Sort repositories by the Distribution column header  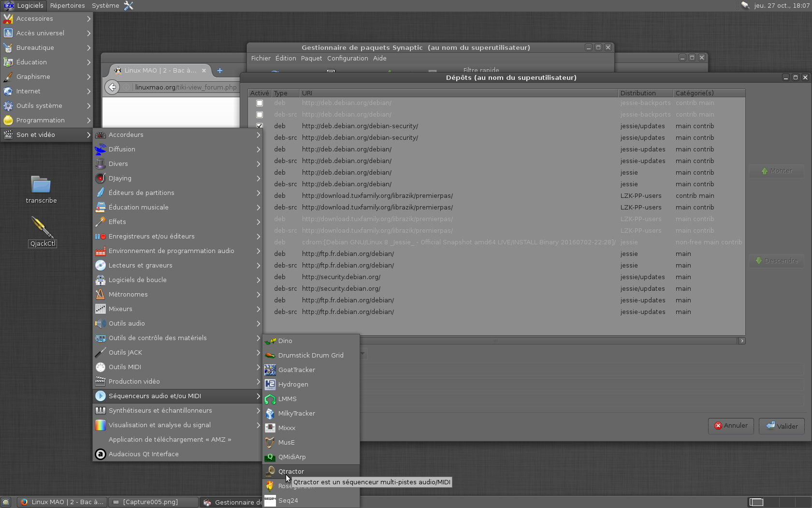(x=646, y=93)
